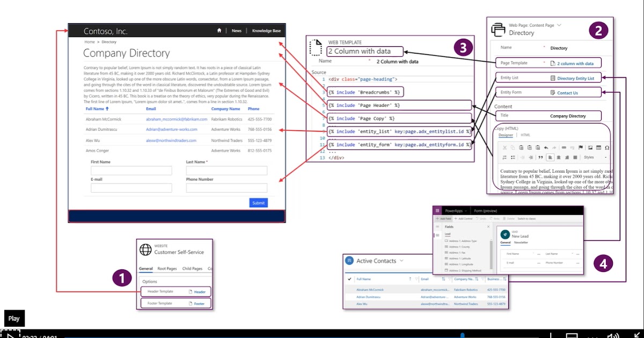Screen dimensions: 644x338
Task: Toggle center text alignment in the editor
Action: click(x=559, y=157)
